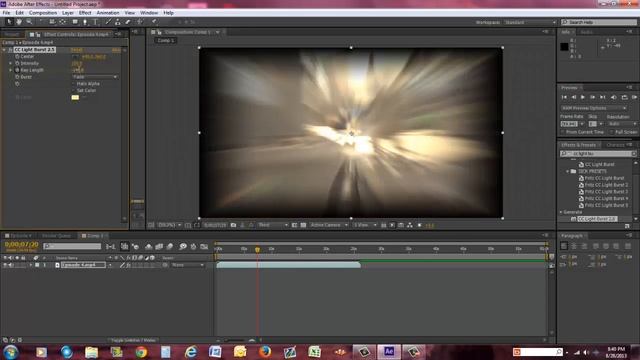Jump to first frame in Preview panel

[x=564, y=97]
